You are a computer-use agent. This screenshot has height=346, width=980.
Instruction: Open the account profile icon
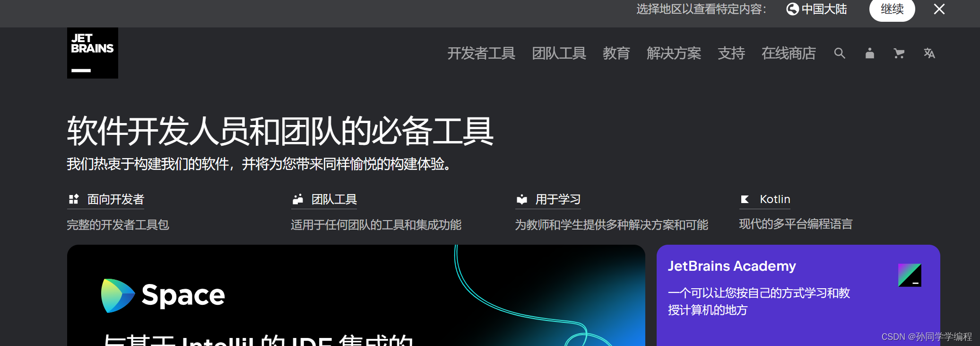[x=869, y=53]
